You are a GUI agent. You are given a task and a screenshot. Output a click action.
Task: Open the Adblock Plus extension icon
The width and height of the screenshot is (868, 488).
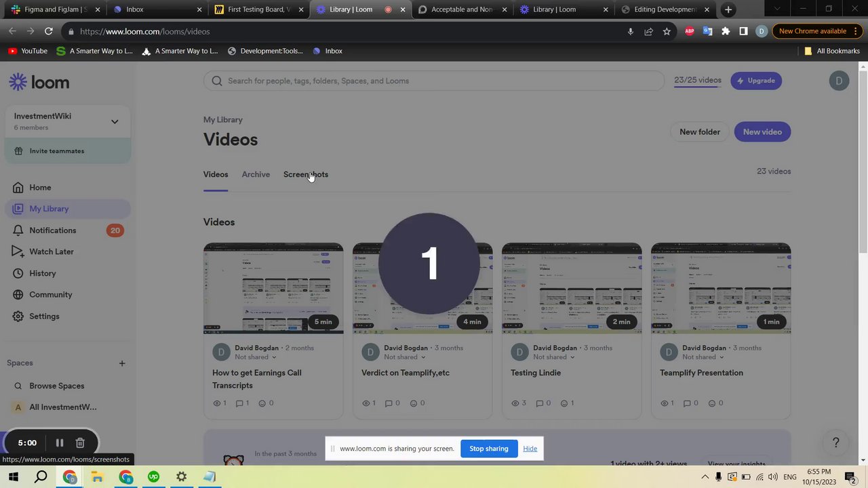690,31
